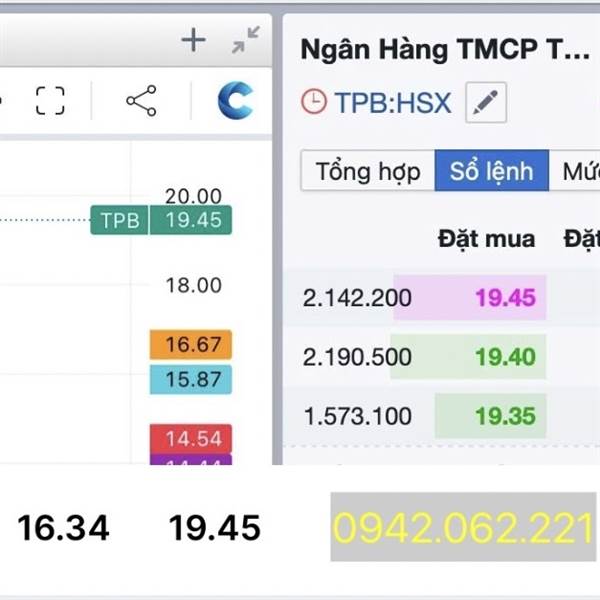
Task: Click the volume 2.142.200 cell
Action: point(357,298)
